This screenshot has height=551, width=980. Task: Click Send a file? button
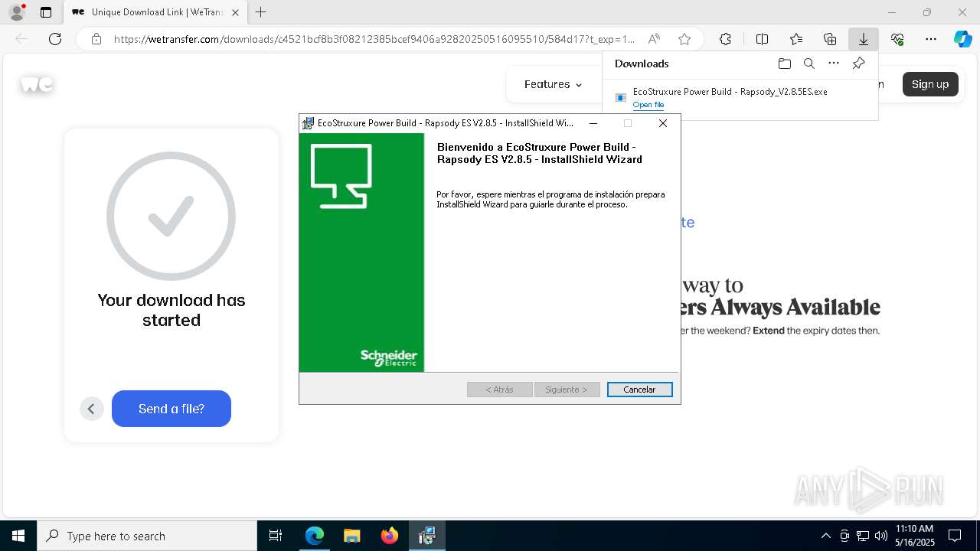pyautogui.click(x=171, y=409)
